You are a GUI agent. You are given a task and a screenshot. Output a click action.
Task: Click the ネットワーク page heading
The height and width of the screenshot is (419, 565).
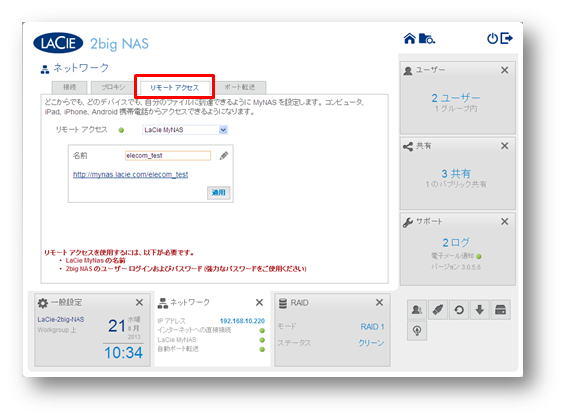81,68
